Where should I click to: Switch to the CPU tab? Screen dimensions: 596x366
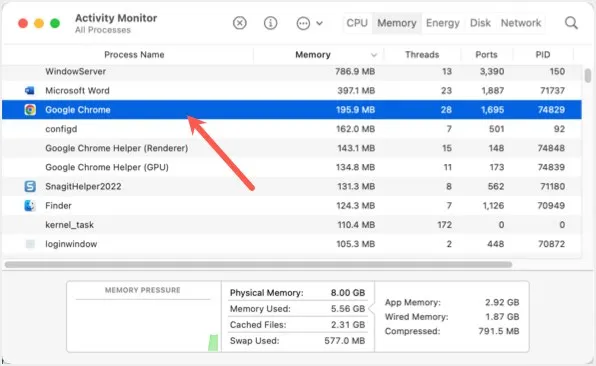coord(357,23)
